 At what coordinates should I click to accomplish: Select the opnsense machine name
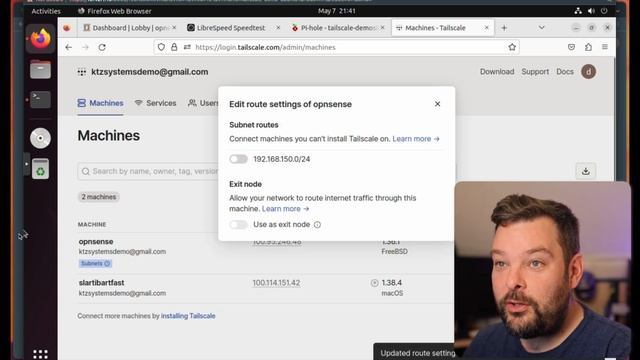point(96,242)
